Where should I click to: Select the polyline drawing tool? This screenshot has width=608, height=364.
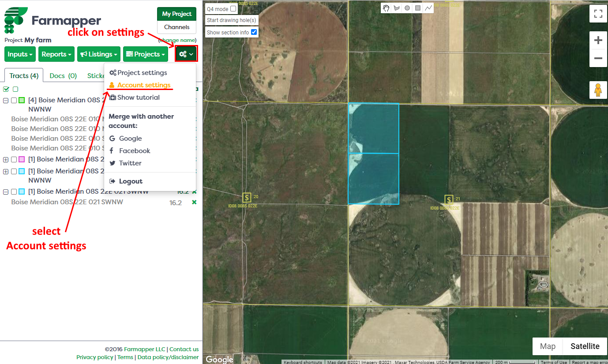428,8
